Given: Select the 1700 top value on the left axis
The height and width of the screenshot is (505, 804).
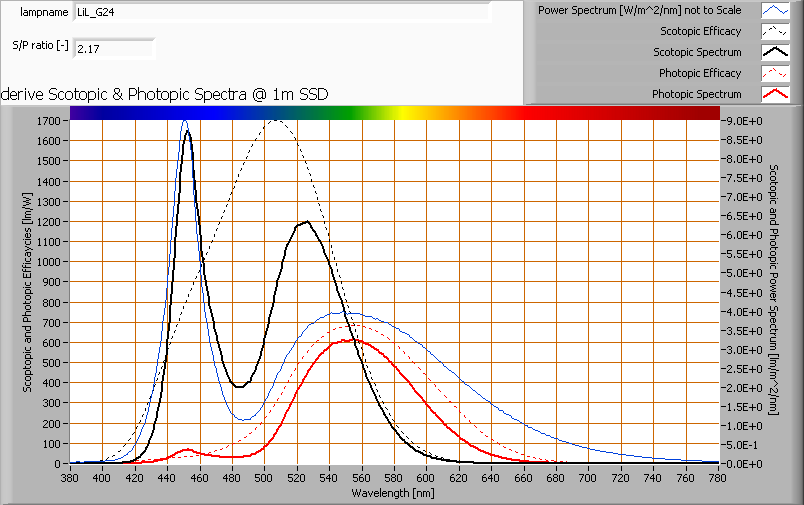Looking at the screenshot, I should [48, 121].
